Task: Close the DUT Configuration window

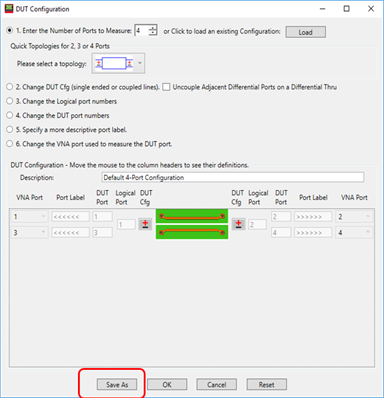Action: tap(371, 9)
